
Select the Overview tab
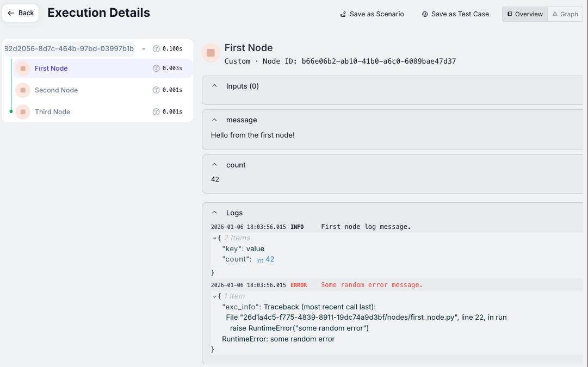tap(524, 14)
